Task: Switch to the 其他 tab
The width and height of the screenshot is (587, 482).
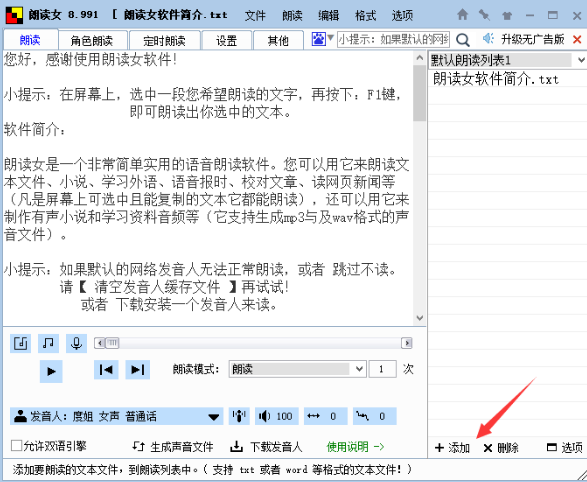Action: coord(278,40)
